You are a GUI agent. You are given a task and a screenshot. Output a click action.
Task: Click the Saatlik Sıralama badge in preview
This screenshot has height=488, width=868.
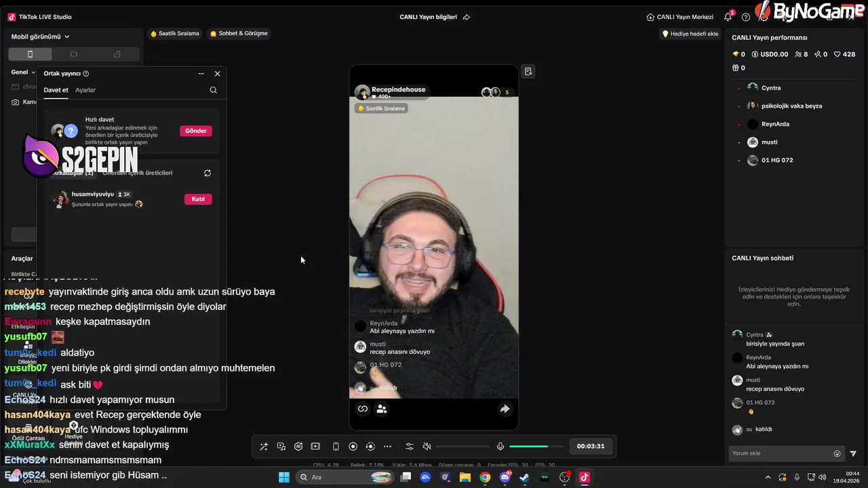tap(381, 108)
